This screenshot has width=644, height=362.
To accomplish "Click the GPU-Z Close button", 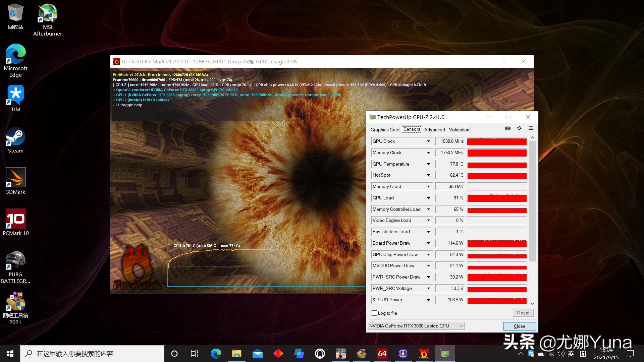I will point(519,326).
